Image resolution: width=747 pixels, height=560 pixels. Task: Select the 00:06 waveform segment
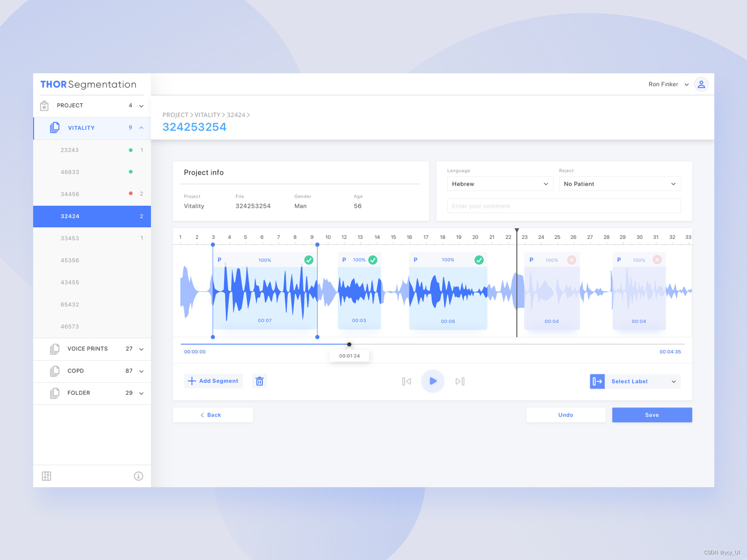448,291
